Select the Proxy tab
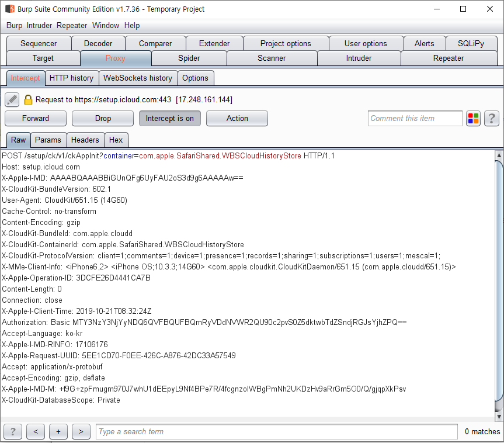 pyautogui.click(x=116, y=58)
